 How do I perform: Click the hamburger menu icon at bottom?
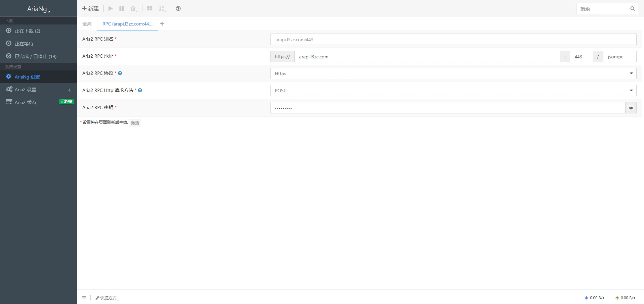click(x=84, y=298)
